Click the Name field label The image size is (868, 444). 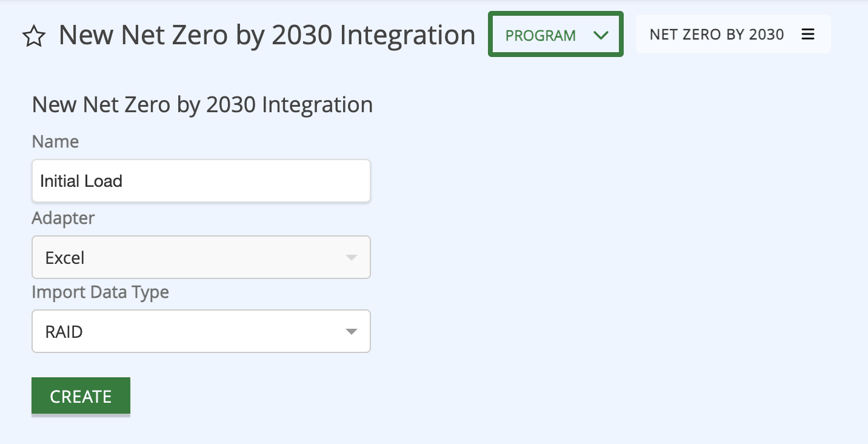pos(55,142)
